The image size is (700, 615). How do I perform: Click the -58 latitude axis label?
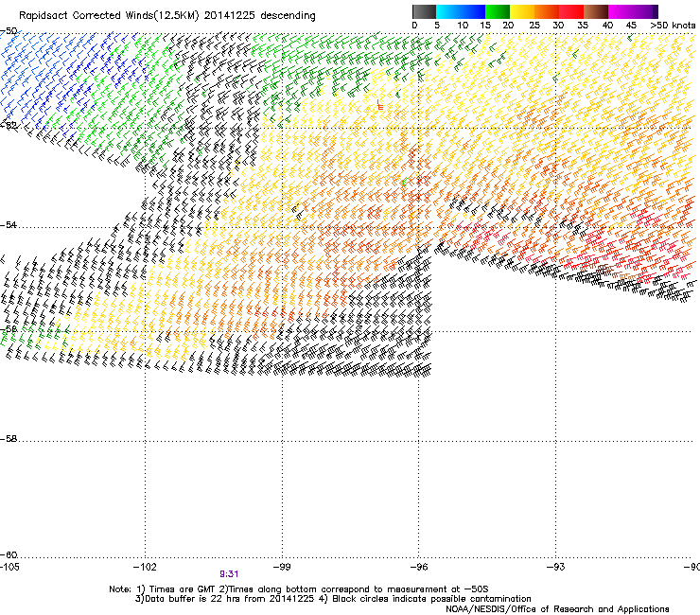click(9, 439)
